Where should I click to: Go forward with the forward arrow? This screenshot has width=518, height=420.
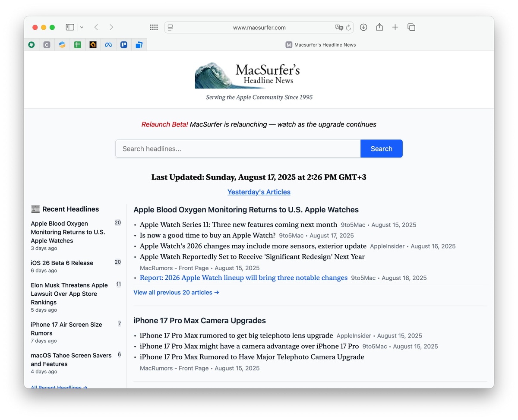pos(111,27)
